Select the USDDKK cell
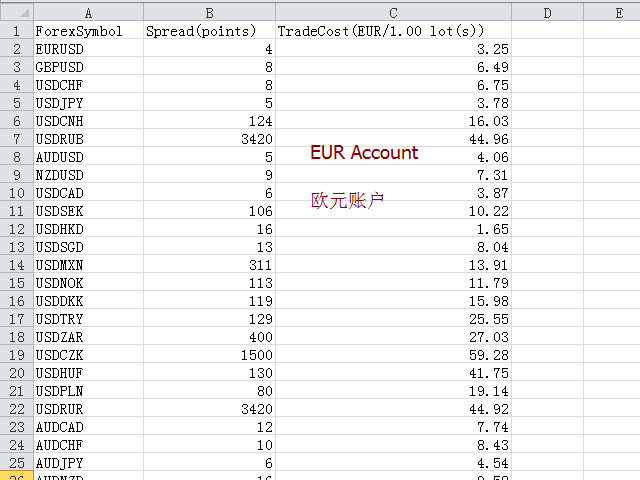 tap(89, 301)
